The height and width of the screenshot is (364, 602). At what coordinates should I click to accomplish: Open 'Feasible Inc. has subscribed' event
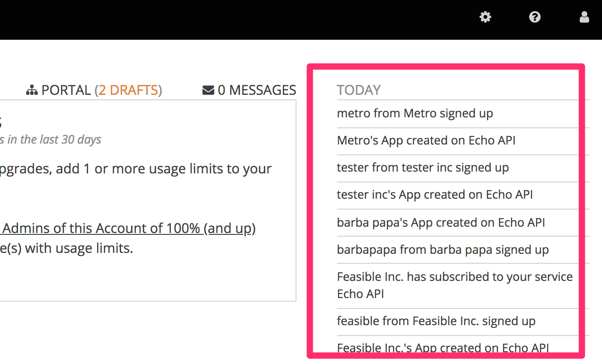[455, 285]
